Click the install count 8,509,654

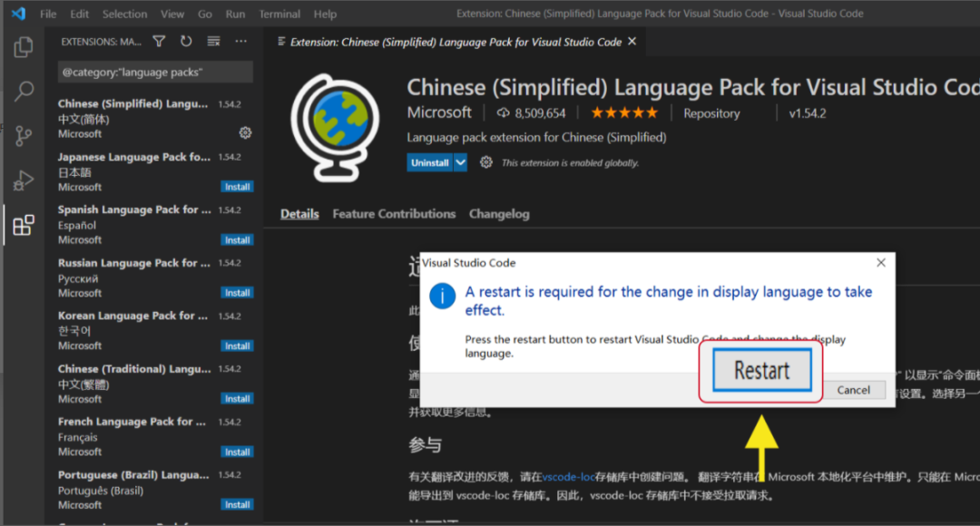[x=531, y=113]
